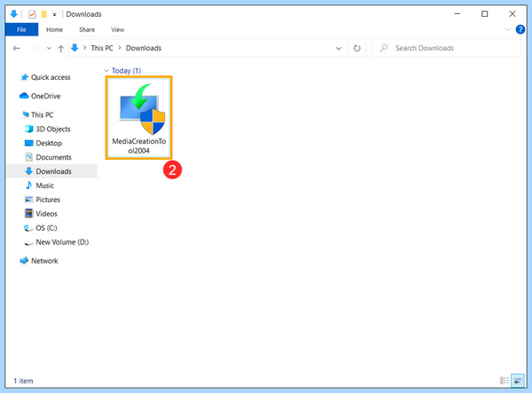The width and height of the screenshot is (532, 393).
Task: Select Quick access in navigation pane
Action: coord(51,77)
